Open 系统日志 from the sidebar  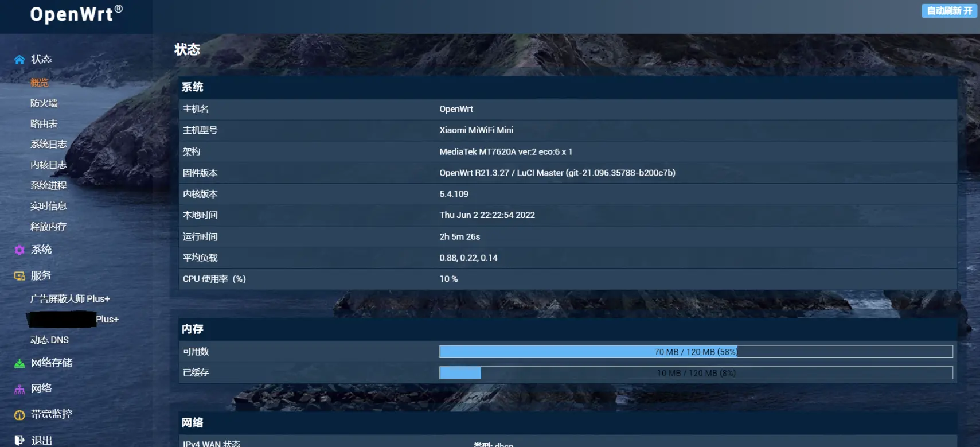click(49, 145)
